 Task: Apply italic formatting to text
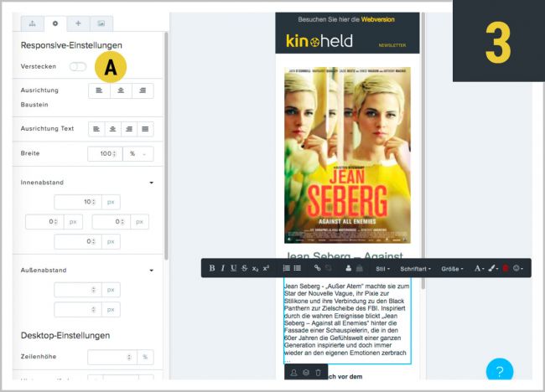222,268
